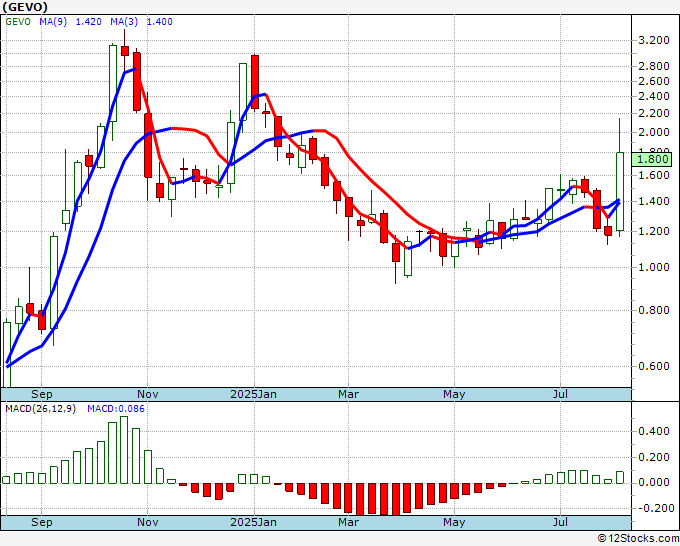Image resolution: width=680 pixels, height=546 pixels.
Task: Click the 2.000 price axis label
Action: point(654,132)
